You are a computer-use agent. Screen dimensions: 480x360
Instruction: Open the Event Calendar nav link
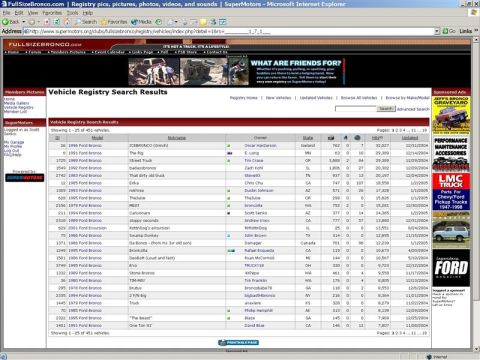(x=108, y=52)
